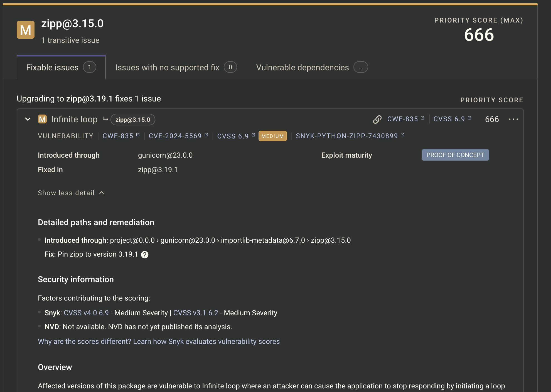The width and height of the screenshot is (551, 392).
Task: Select the Fixable issues tab
Action: (61, 67)
